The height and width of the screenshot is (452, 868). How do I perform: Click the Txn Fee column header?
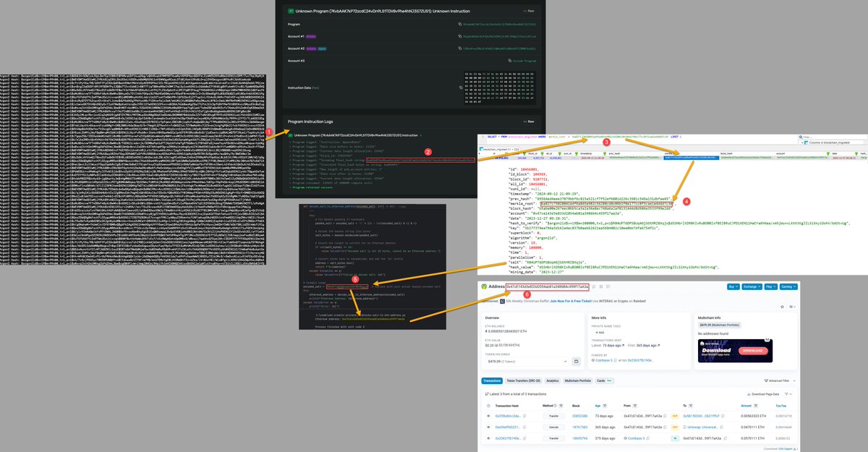[781, 405]
